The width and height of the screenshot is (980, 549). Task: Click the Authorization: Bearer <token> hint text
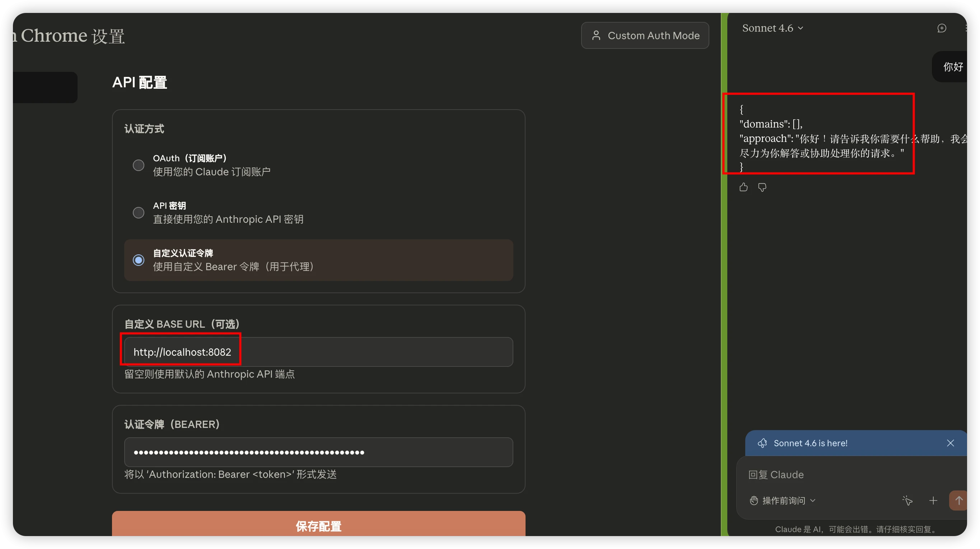pyautogui.click(x=230, y=474)
